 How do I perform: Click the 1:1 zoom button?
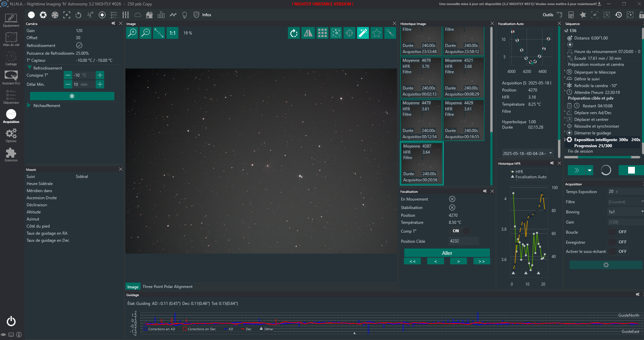(172, 33)
